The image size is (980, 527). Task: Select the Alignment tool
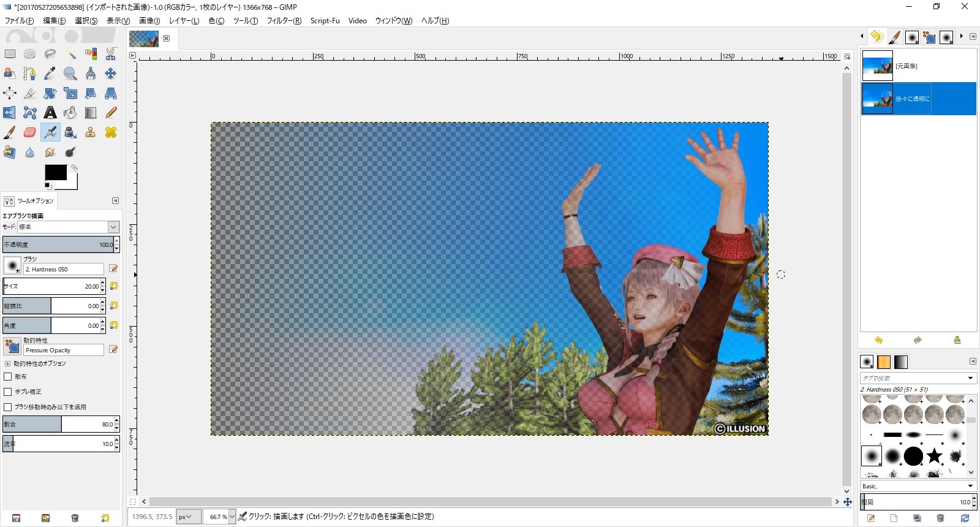[x=10, y=93]
